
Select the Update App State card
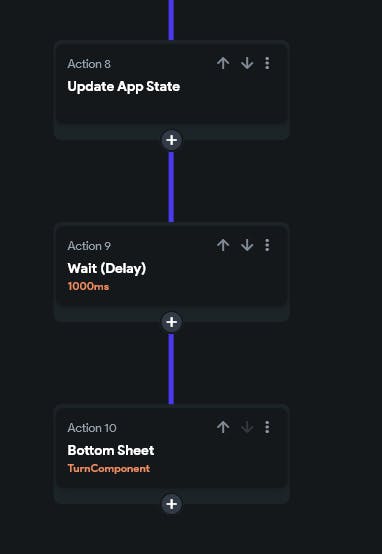pyautogui.click(x=172, y=83)
